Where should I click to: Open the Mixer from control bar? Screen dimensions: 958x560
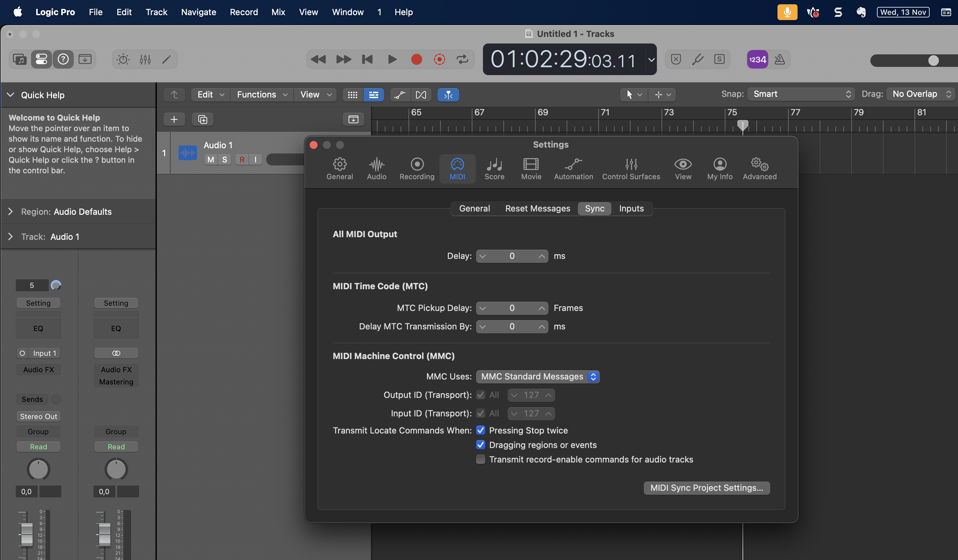point(145,59)
